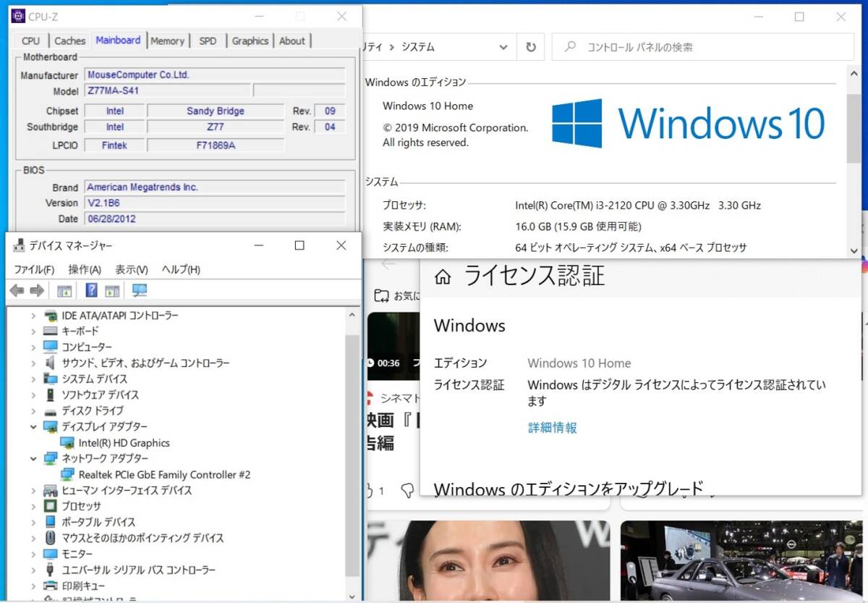Expand the コンピューター tree node
The height and width of the screenshot is (603, 868).
33,347
